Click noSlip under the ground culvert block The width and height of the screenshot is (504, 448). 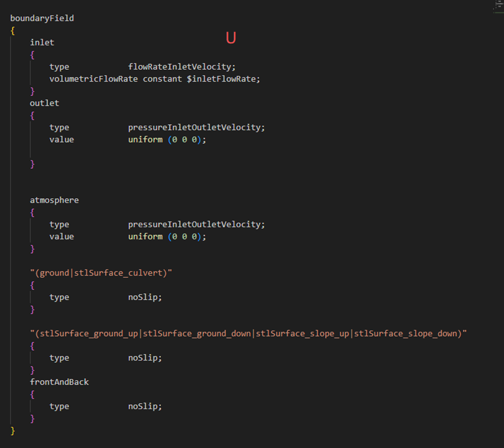(x=145, y=297)
